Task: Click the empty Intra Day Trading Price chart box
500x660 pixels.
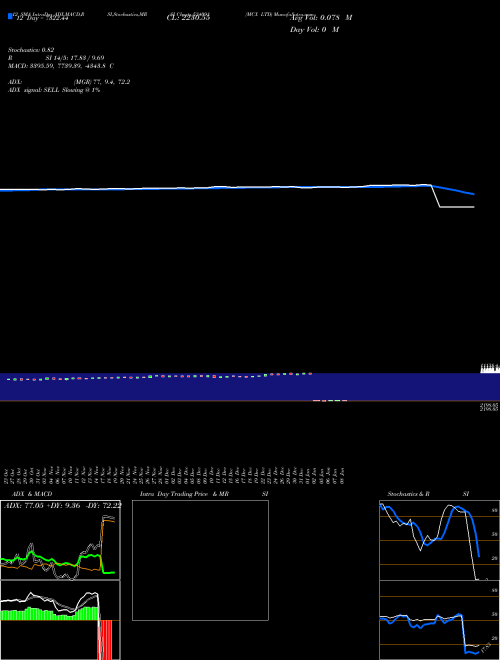Action: point(200,560)
